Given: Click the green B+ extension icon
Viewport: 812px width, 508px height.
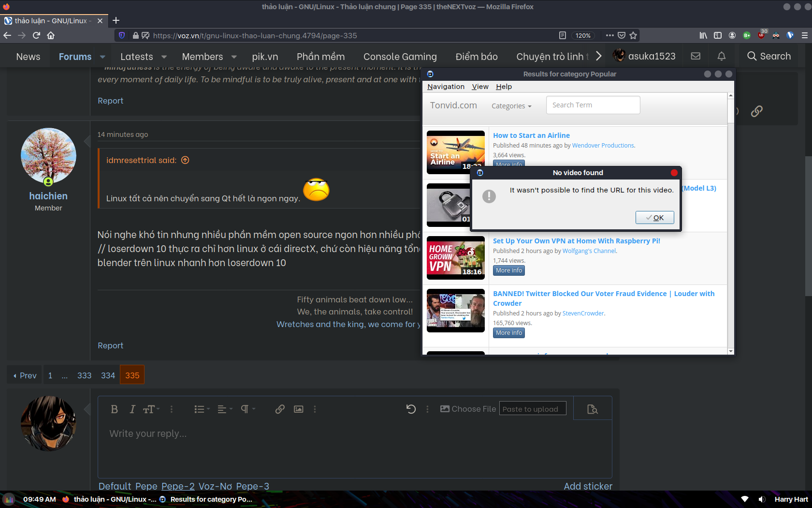Looking at the screenshot, I should 747,35.
